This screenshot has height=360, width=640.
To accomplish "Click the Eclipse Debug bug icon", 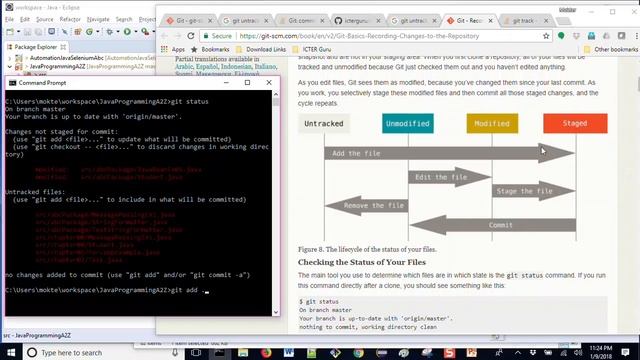I will click(109, 31).
